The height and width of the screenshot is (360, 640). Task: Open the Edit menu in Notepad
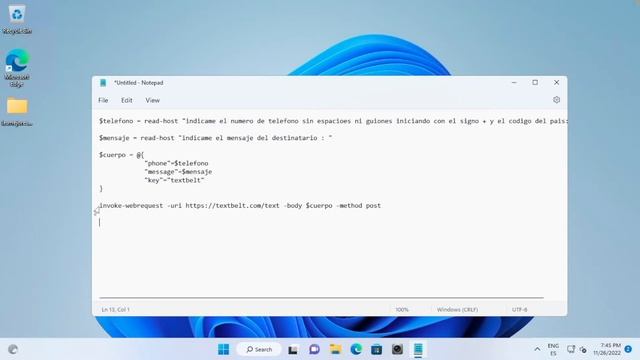[x=127, y=100]
